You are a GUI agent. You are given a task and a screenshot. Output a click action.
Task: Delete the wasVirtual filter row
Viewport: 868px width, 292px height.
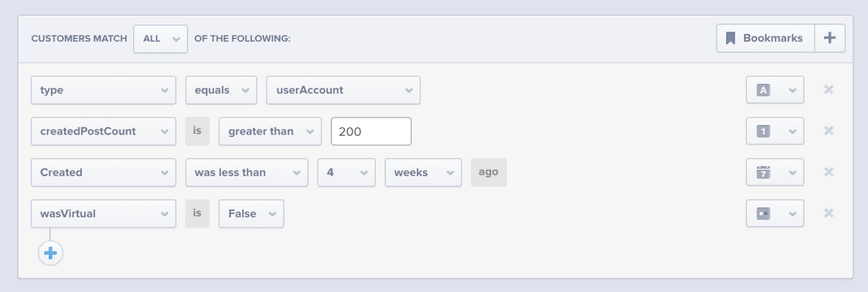point(829,213)
